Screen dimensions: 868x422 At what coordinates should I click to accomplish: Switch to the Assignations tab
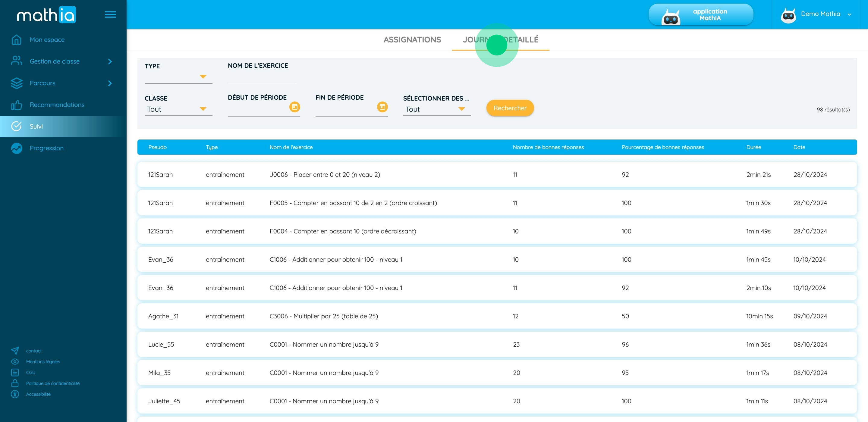(412, 40)
